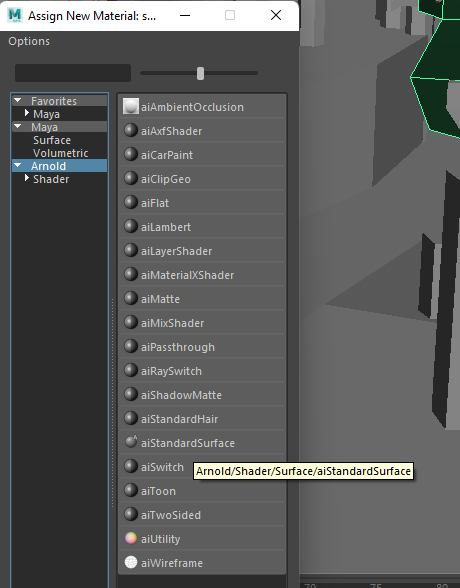Viewport: 460px width, 588px height.
Task: Click the aiUtility label text
Action: [x=160, y=539]
